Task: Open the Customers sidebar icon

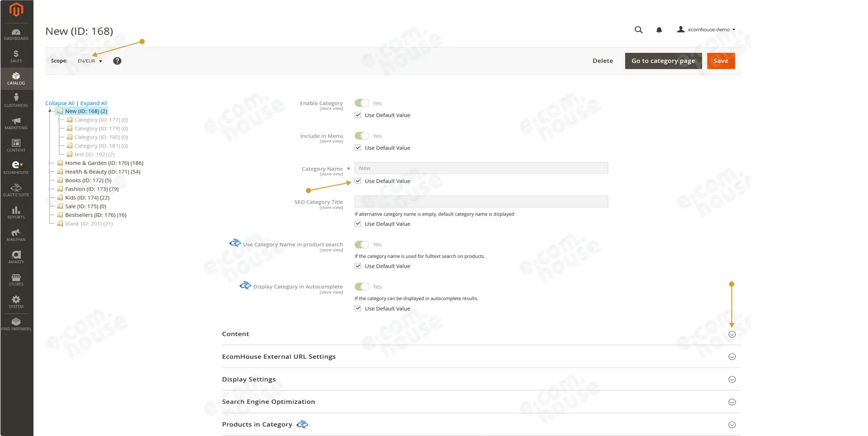Action: (16, 100)
